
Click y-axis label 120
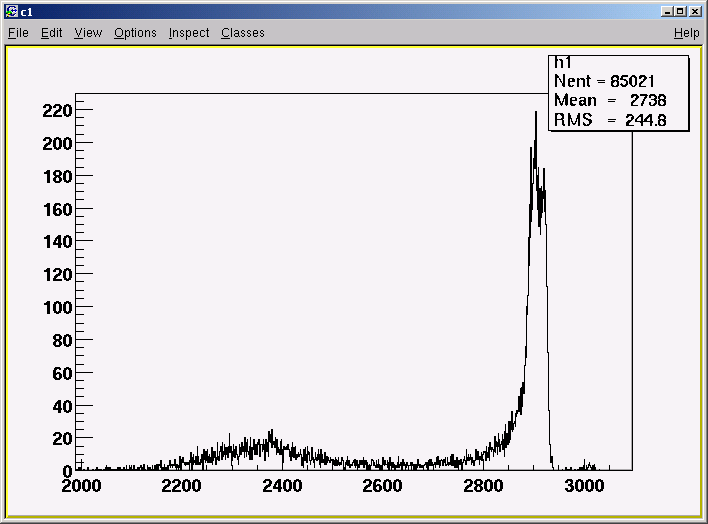pyautogui.click(x=57, y=275)
